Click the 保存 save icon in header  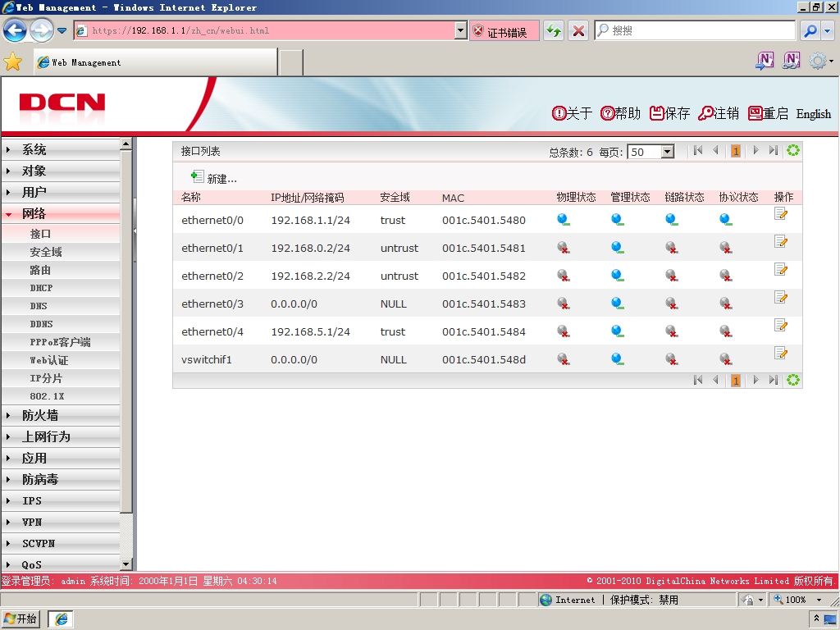coord(656,113)
